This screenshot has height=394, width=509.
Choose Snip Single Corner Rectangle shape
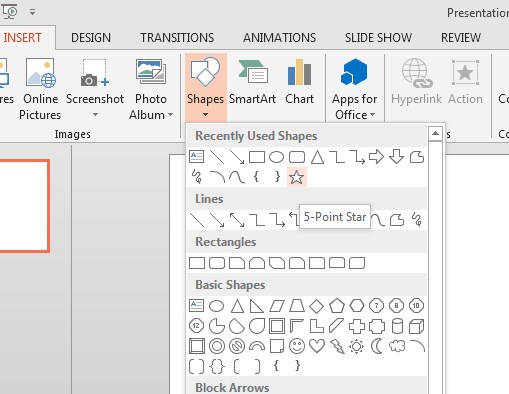point(237,263)
